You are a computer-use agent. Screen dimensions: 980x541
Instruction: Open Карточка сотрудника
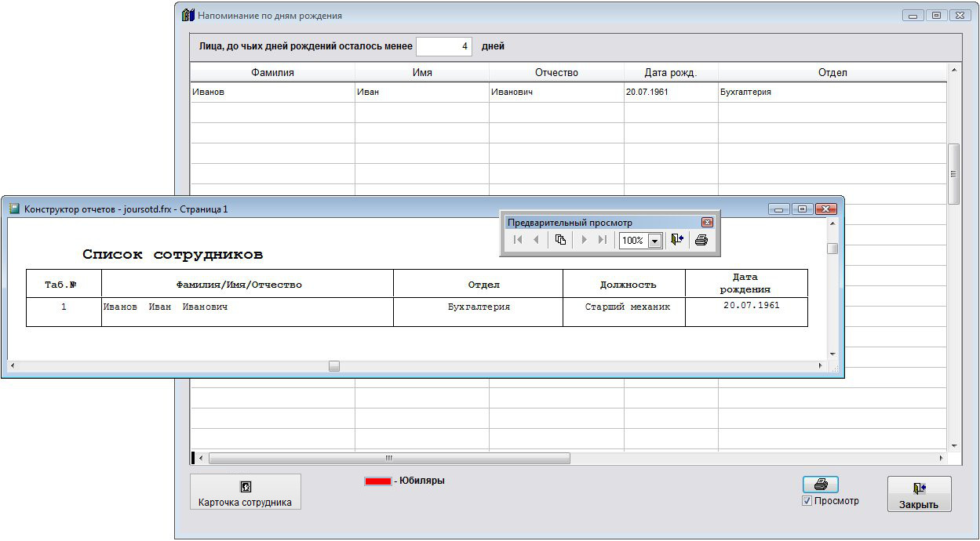tap(245, 493)
